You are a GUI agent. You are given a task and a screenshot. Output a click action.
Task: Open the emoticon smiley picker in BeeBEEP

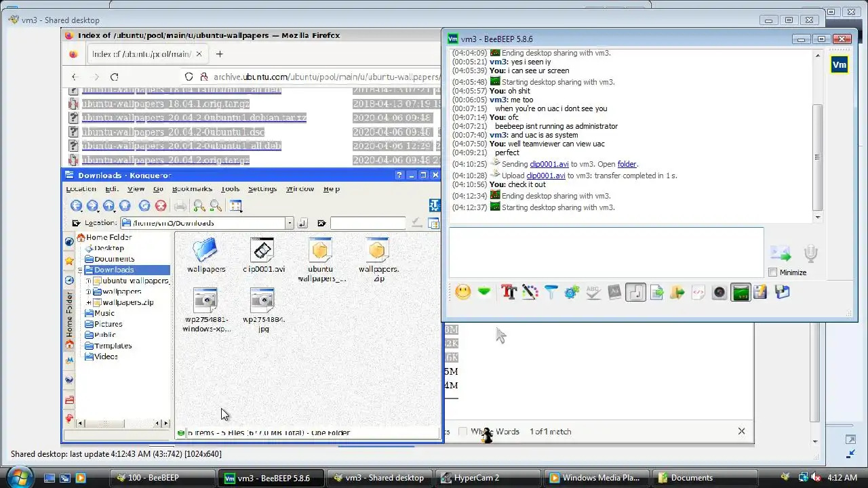(x=463, y=292)
